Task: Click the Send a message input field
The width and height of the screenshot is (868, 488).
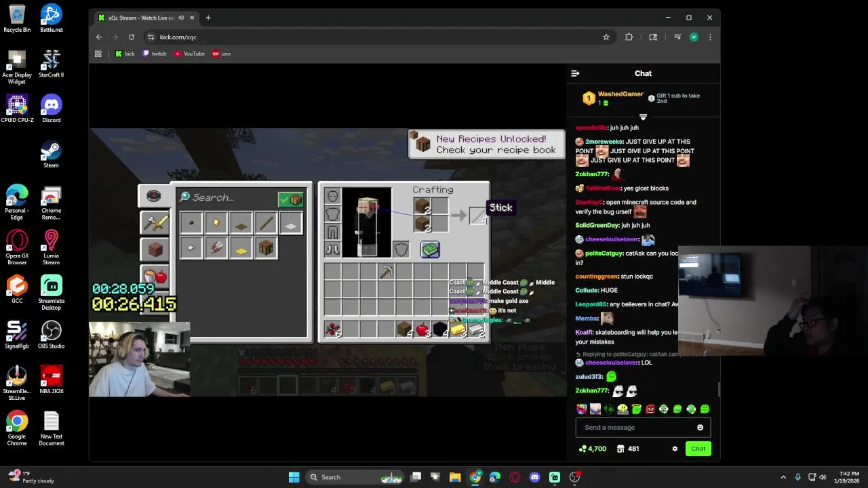Action: pyautogui.click(x=642, y=428)
